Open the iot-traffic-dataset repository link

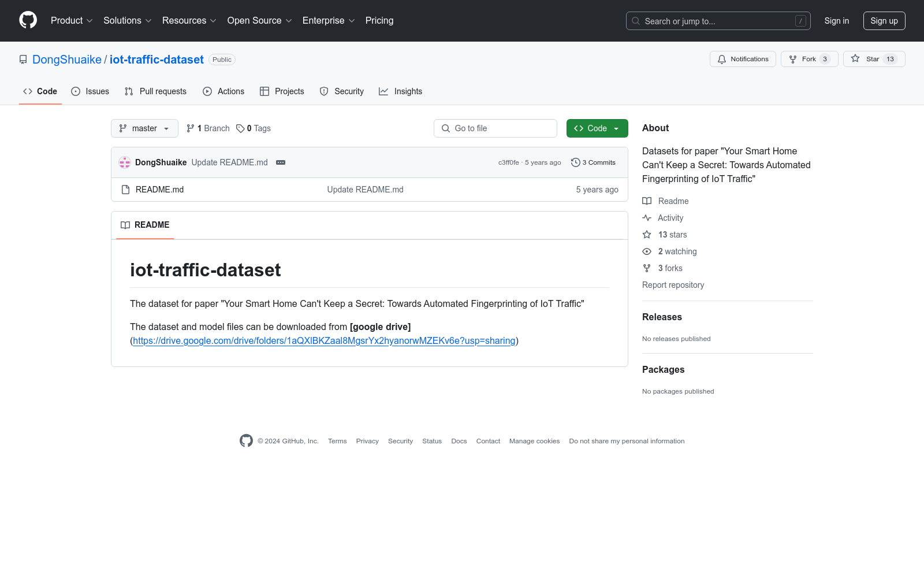click(x=157, y=60)
